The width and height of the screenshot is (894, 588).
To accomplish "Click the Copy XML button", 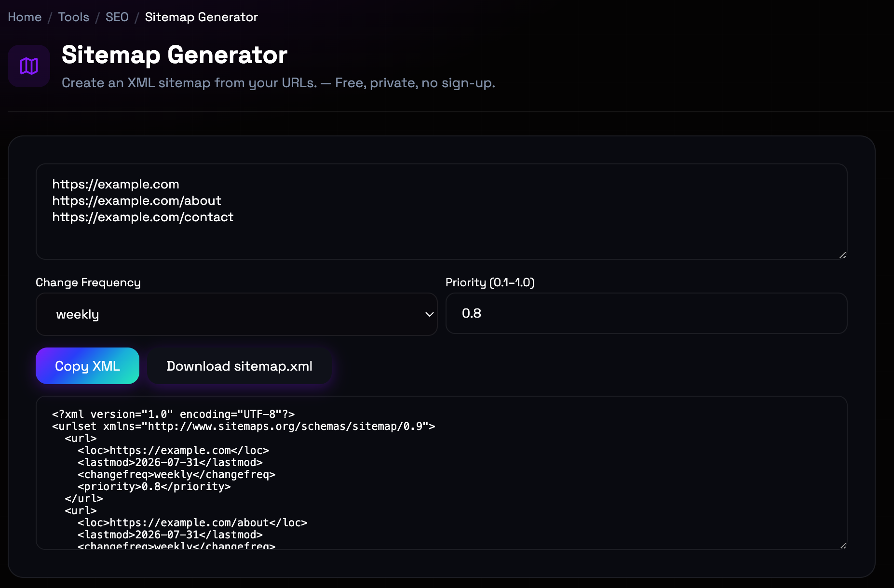I will [87, 366].
